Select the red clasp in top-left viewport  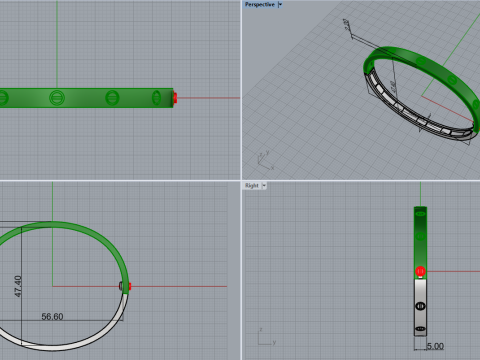[175, 98]
